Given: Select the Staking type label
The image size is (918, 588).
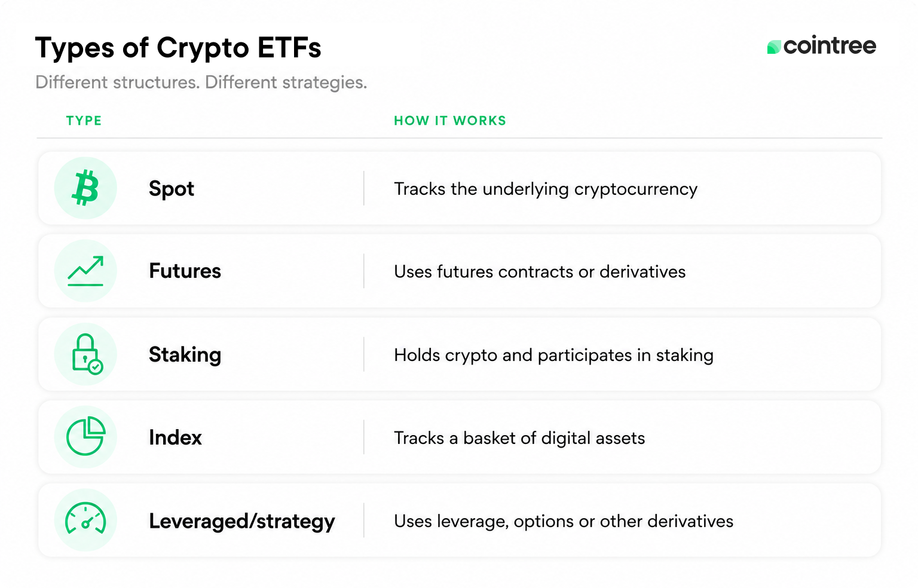Looking at the screenshot, I should click(x=185, y=355).
